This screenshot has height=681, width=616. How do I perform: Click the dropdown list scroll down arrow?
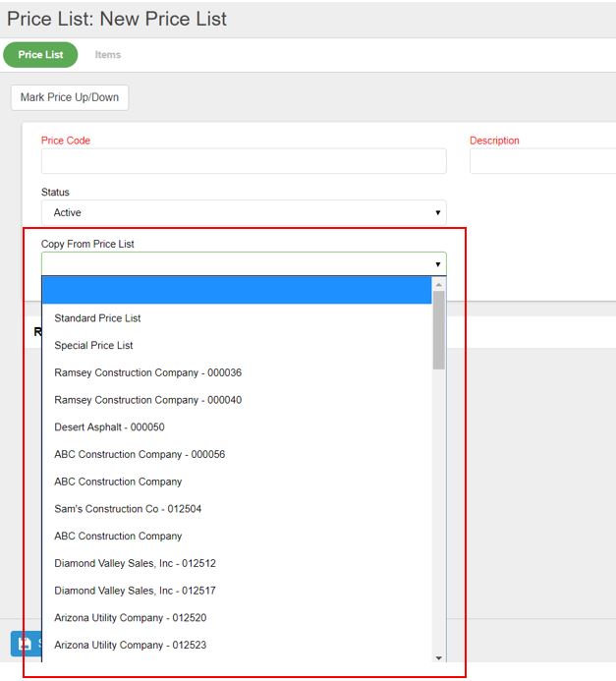pos(439,658)
